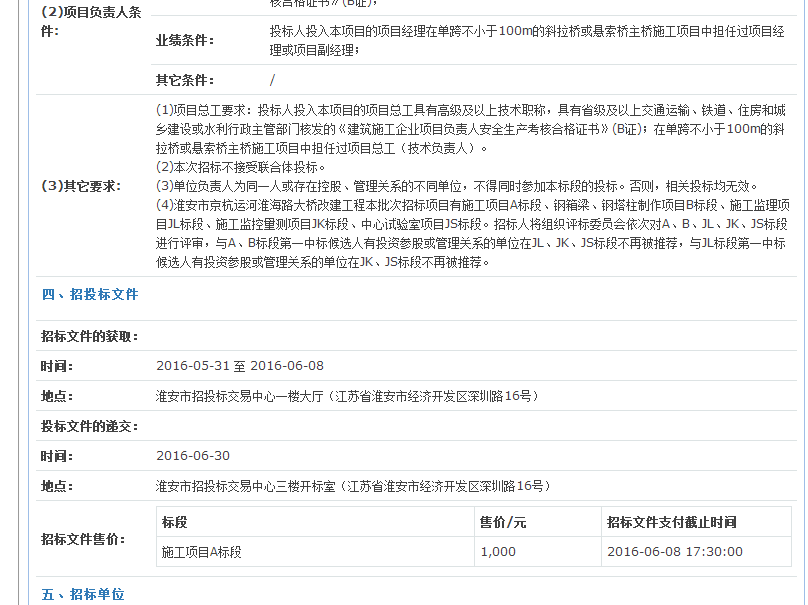Click the 招标文件支付截止时间 column header
Screen dimensions: 808x605
click(x=671, y=522)
